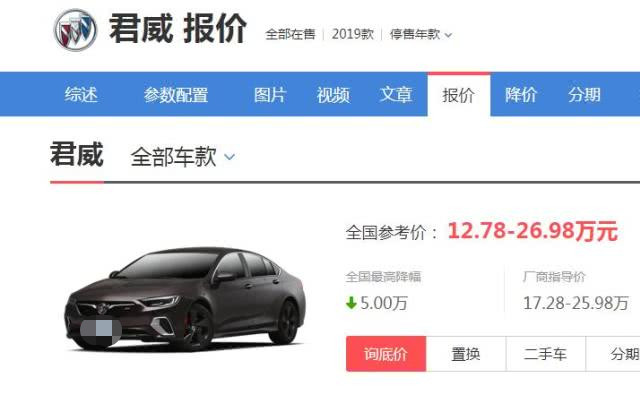
Task: Select the 报价 tab
Action: coord(459,95)
